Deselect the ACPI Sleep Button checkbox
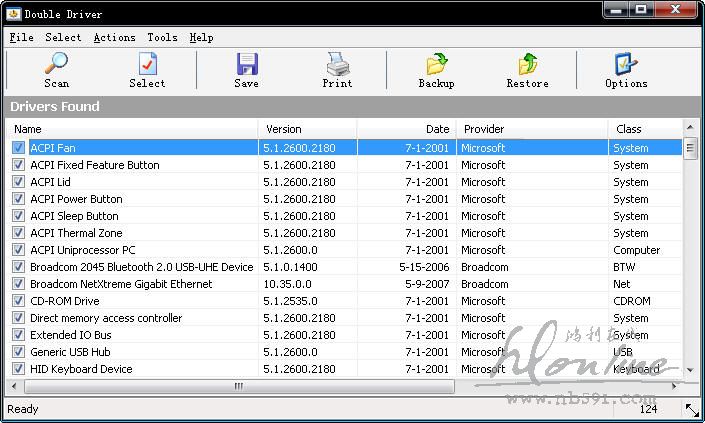Viewport: 705px width, 423px height. tap(18, 216)
